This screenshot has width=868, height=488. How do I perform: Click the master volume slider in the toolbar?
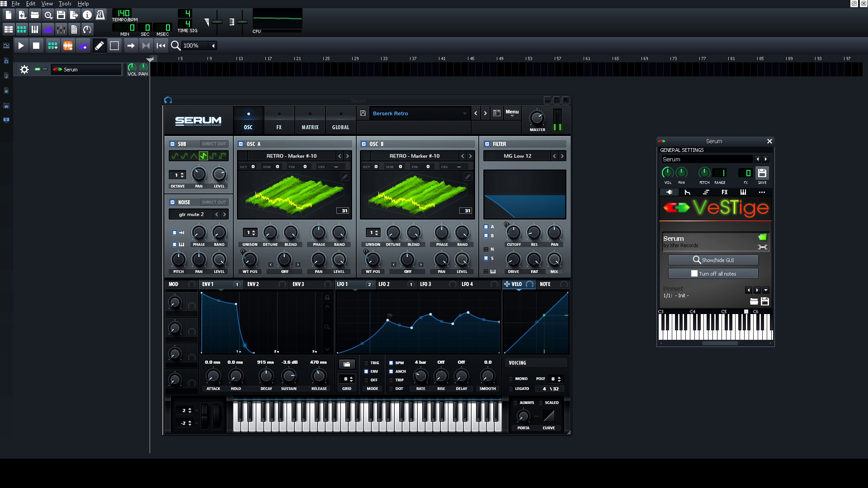(217, 22)
